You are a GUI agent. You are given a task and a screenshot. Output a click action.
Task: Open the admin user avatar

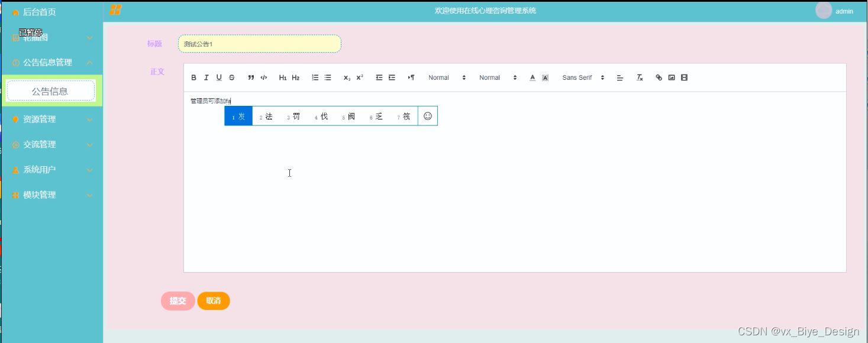click(x=824, y=11)
